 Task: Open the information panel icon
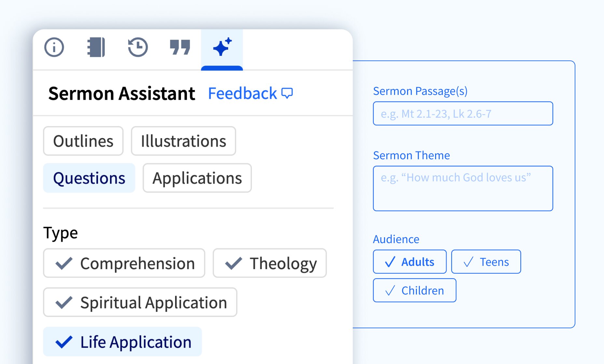tap(54, 47)
